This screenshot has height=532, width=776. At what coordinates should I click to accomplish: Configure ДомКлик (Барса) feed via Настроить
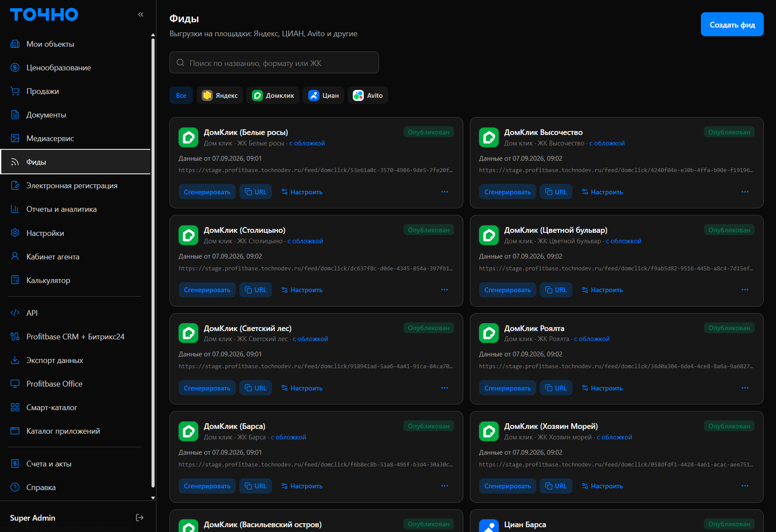pyautogui.click(x=302, y=486)
